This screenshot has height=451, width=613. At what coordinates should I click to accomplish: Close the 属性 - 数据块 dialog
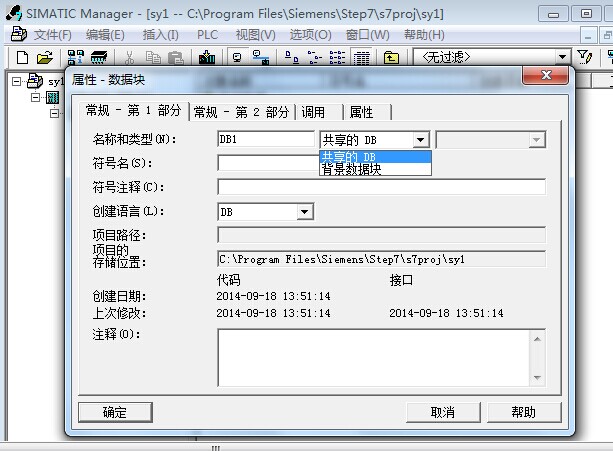pyautogui.click(x=546, y=75)
